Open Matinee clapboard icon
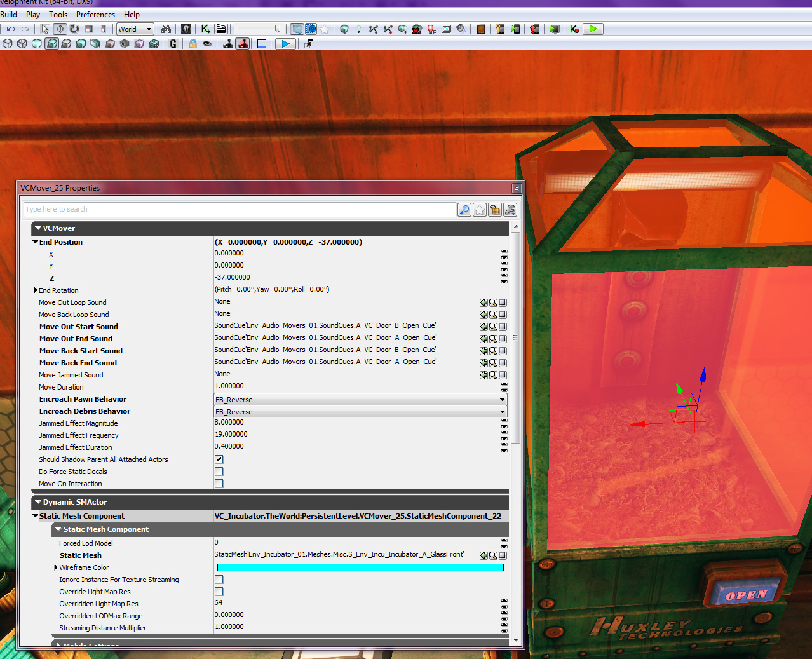 [220, 29]
